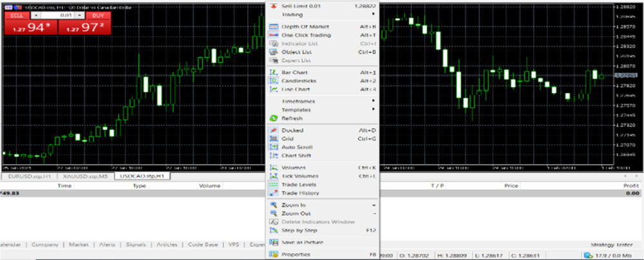Image resolution: width=644 pixels, height=260 pixels.
Task: Select Save as Picture
Action: (x=323, y=243)
